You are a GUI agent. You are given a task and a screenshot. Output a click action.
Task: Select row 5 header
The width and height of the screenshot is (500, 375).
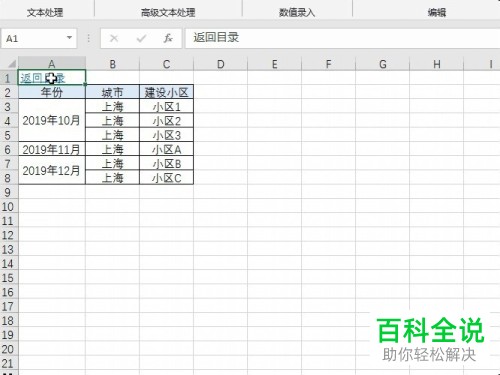[x=8, y=135]
